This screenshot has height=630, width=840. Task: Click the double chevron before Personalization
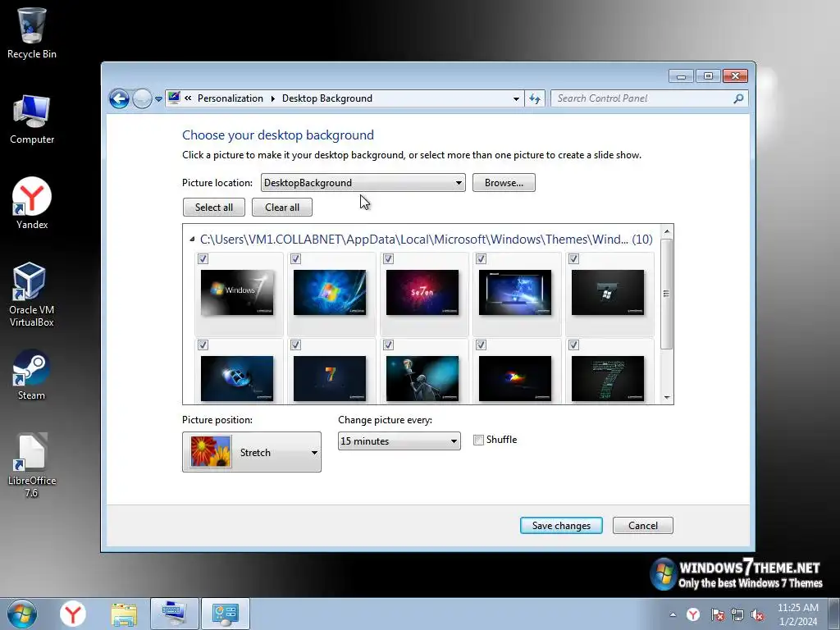pyautogui.click(x=188, y=98)
